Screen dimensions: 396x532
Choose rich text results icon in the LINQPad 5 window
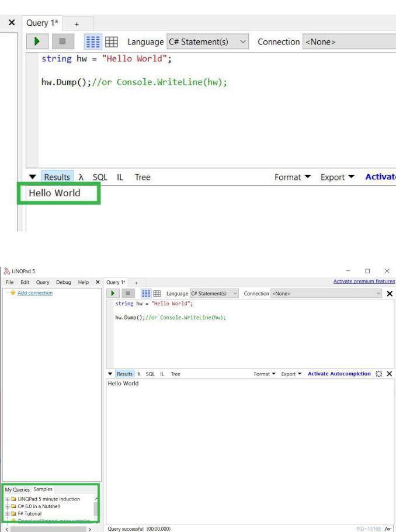[x=146, y=294]
